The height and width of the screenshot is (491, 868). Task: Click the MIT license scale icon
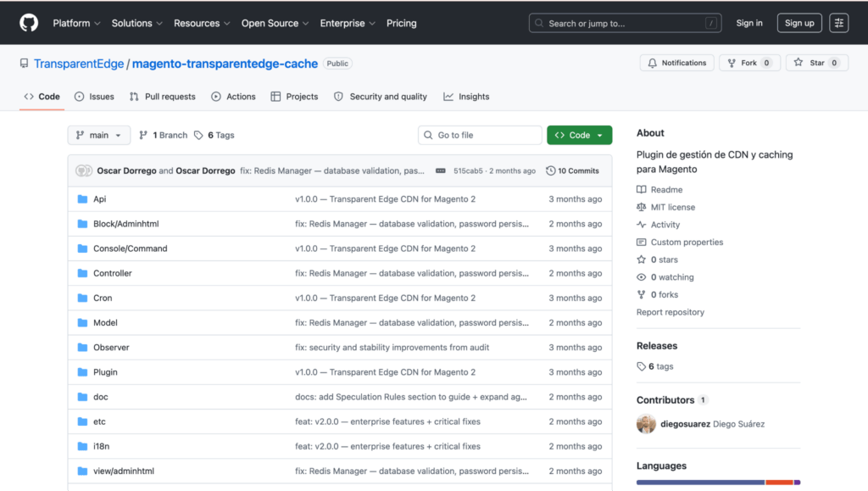[x=641, y=207]
